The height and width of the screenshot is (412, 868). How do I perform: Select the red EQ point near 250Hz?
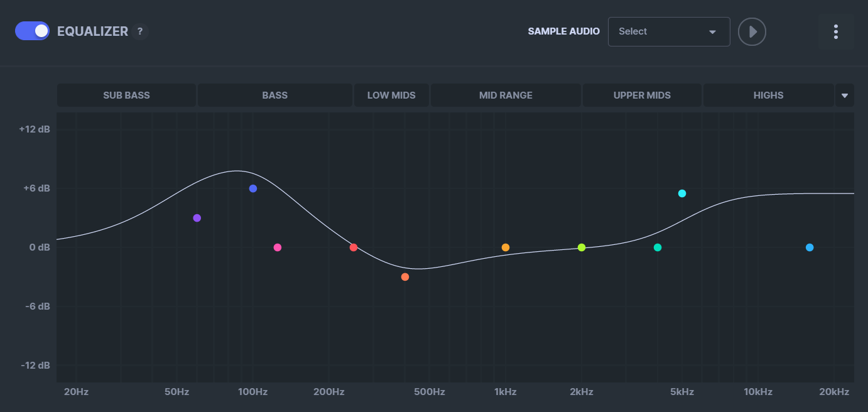pos(354,247)
